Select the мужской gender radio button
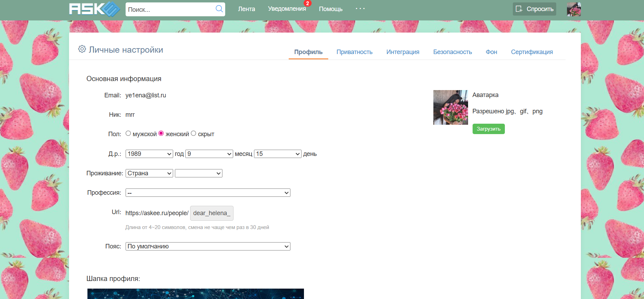 pos(128,133)
